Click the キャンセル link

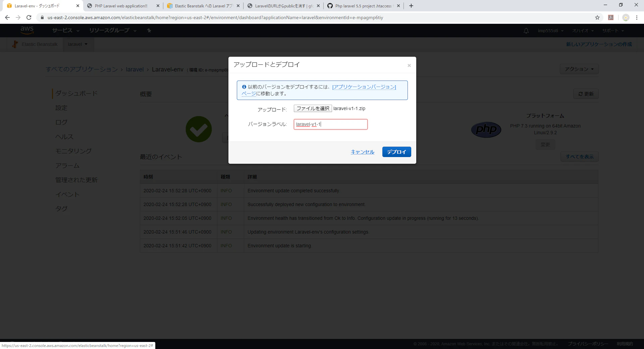pyautogui.click(x=362, y=152)
